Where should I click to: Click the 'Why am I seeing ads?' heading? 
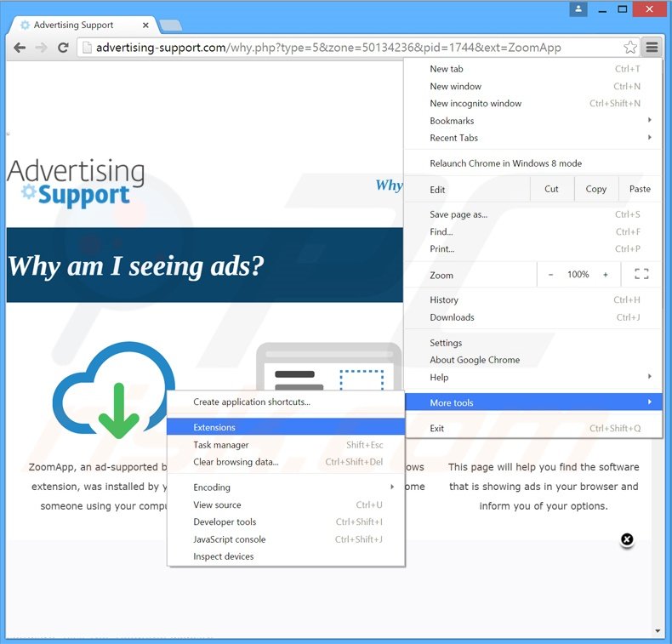point(136,266)
